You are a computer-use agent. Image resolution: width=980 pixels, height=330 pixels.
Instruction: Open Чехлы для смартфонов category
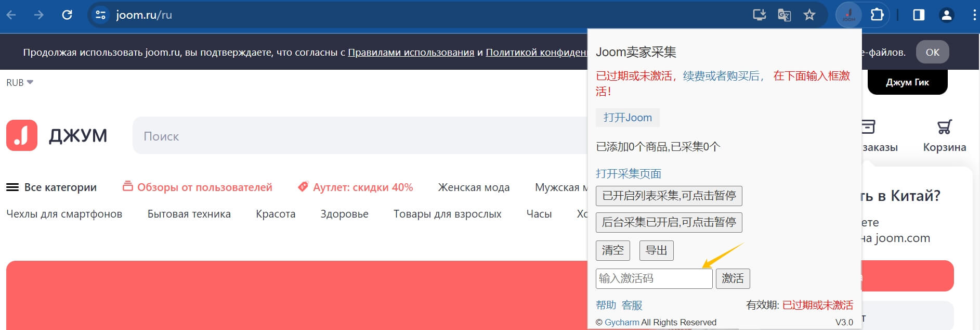point(64,214)
